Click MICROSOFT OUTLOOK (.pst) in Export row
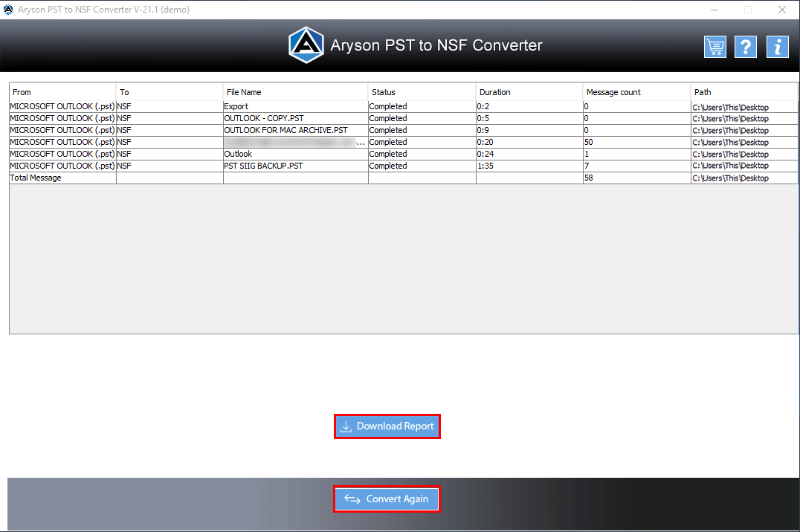Viewport: 800px width, 532px height. [x=62, y=106]
